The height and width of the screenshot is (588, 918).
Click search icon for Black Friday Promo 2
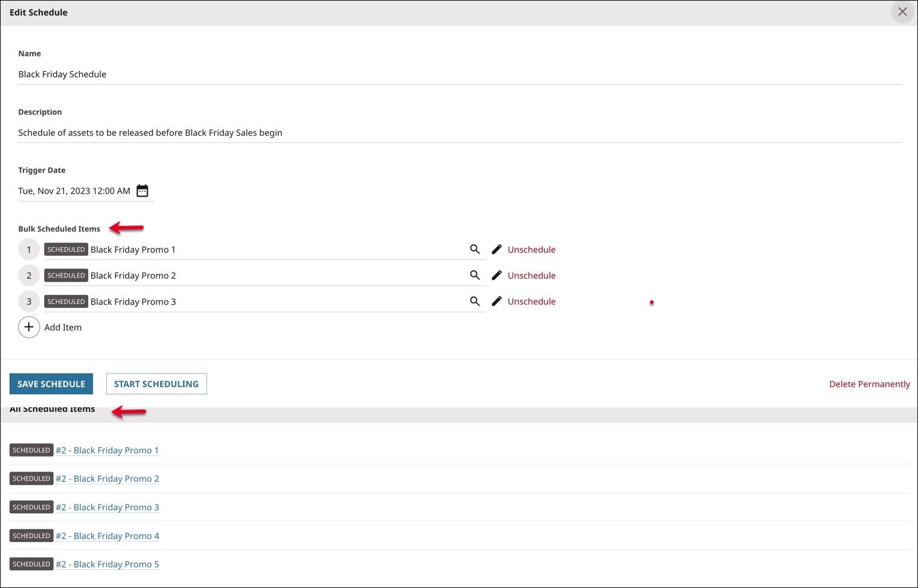click(x=475, y=275)
